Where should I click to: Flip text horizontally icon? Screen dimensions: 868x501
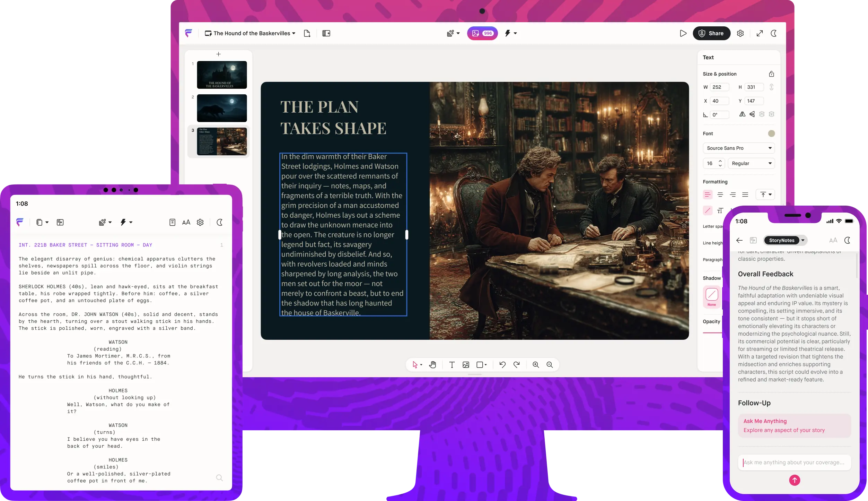[x=742, y=114]
